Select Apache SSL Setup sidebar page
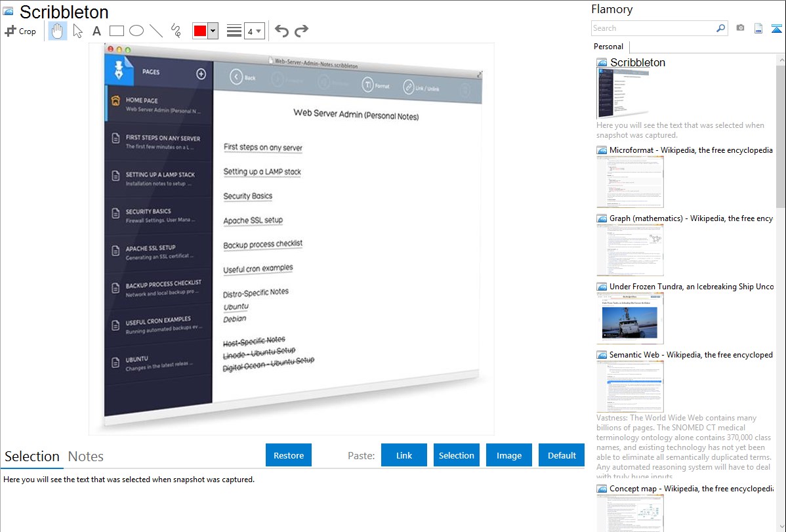Screen dimensions: 786x532 (x=159, y=252)
